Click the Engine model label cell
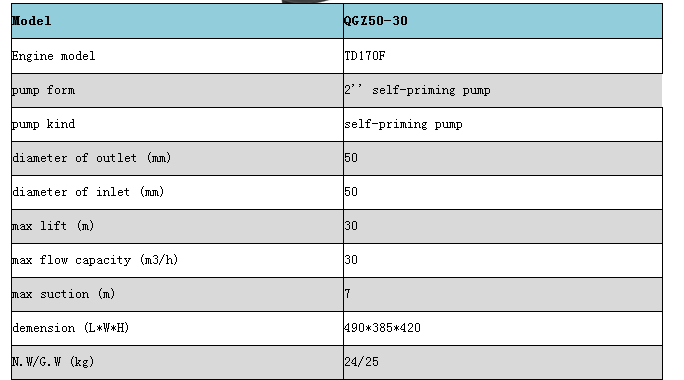 pos(177,56)
